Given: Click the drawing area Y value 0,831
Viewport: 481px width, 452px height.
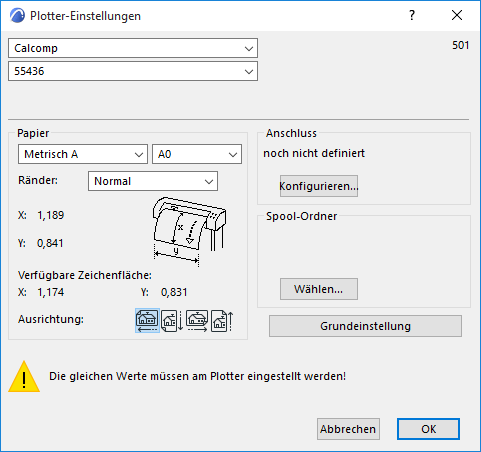Looking at the screenshot, I should pos(174,292).
